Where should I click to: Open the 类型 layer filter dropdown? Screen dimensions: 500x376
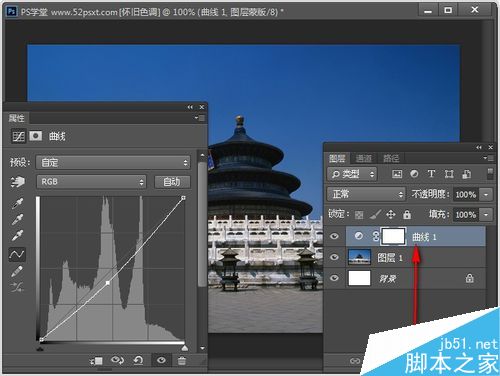352,174
